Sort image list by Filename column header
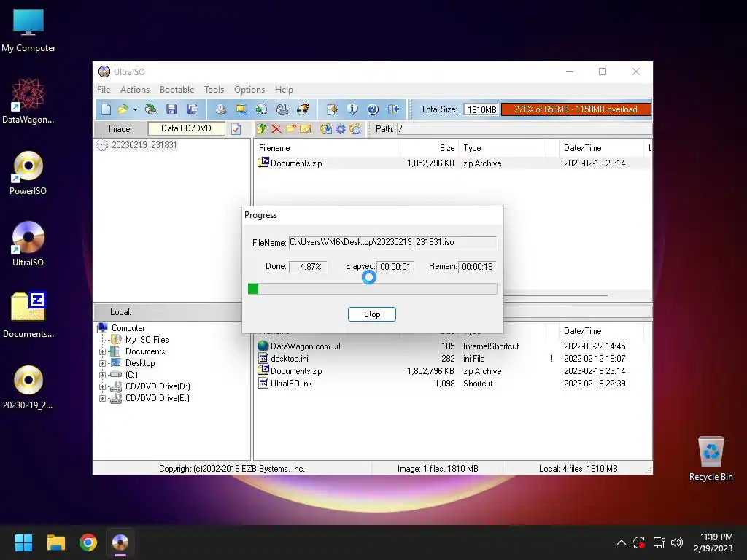This screenshot has width=747, height=560. point(328,148)
